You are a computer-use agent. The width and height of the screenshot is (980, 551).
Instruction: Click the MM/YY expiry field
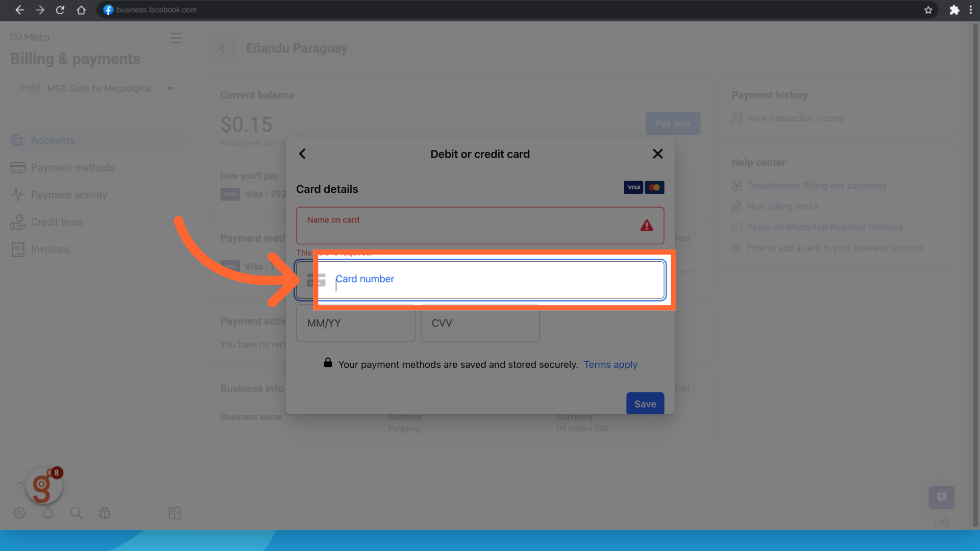[355, 323]
